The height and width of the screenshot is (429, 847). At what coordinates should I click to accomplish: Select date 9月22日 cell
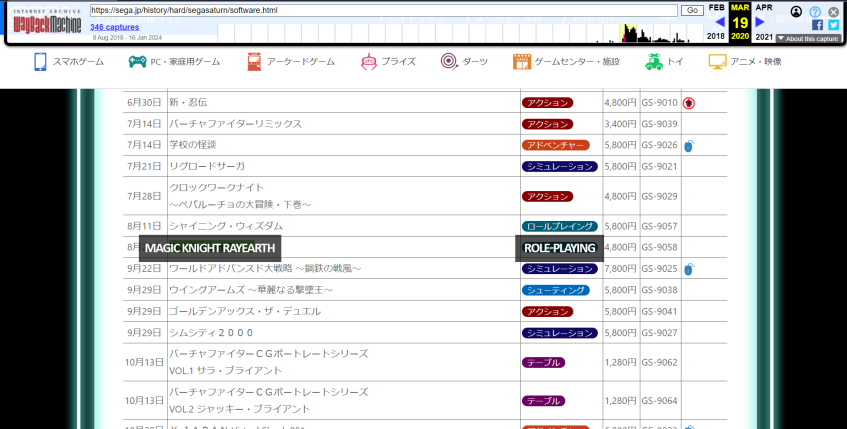tap(144, 269)
